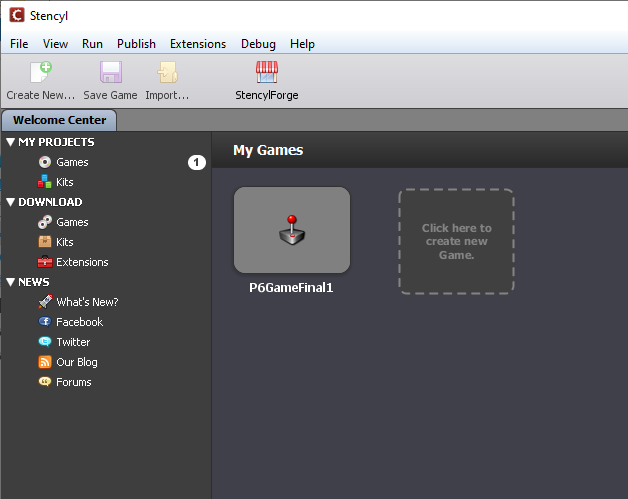Viewport: 628px width, 499px height.
Task: Click the NEWS header text
Action: point(34,282)
